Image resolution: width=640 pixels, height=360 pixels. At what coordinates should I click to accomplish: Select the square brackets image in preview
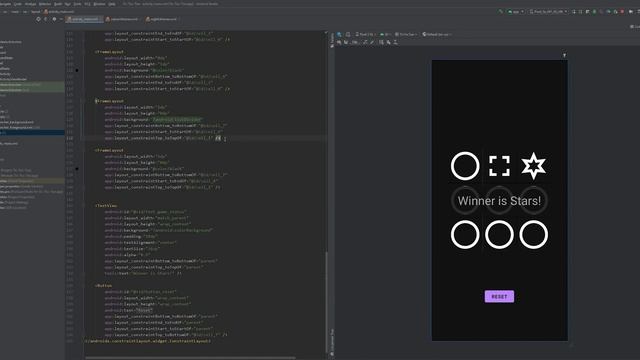(x=499, y=166)
